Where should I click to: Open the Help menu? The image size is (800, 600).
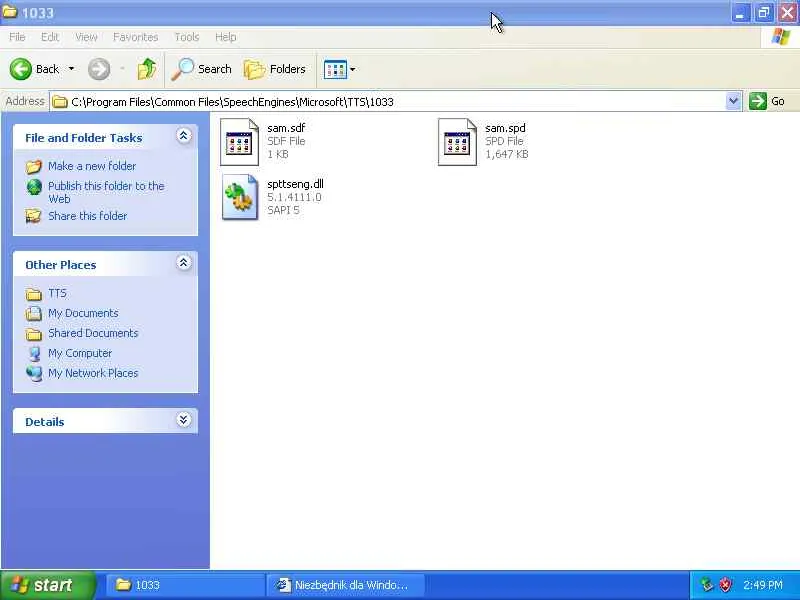pyautogui.click(x=226, y=37)
